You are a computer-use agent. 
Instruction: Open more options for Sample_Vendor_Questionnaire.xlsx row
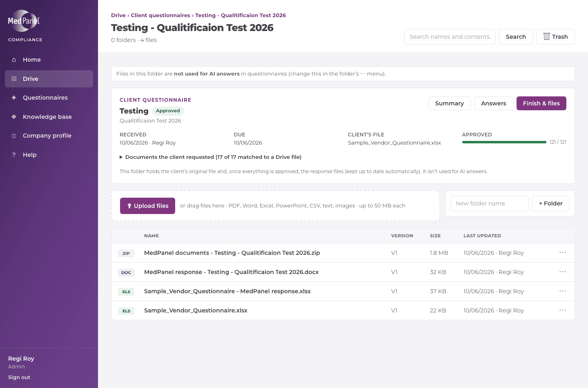562,310
